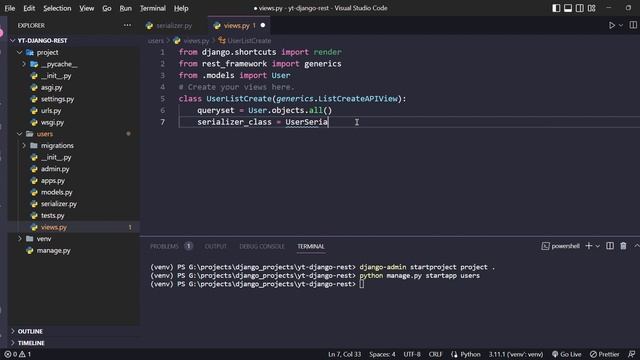The height and width of the screenshot is (360, 640).
Task: Click unsaved dot on views.py tab
Action: coord(263,25)
